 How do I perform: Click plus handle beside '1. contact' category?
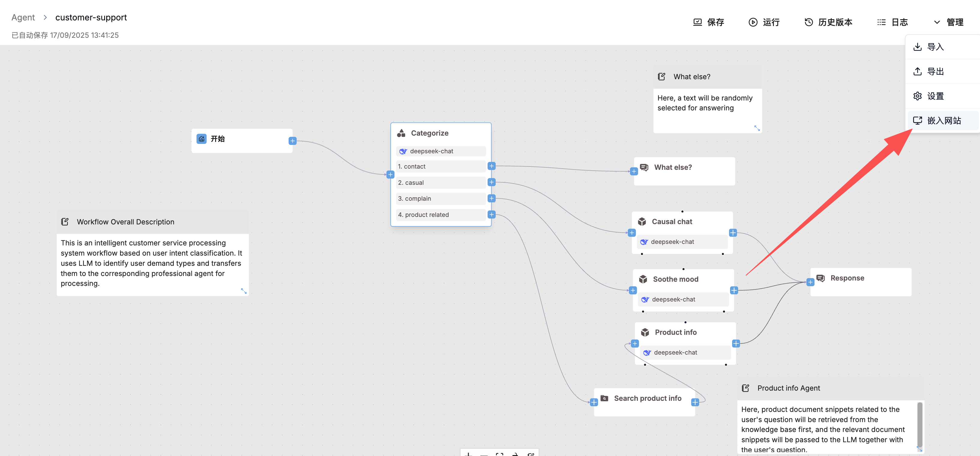coord(492,166)
